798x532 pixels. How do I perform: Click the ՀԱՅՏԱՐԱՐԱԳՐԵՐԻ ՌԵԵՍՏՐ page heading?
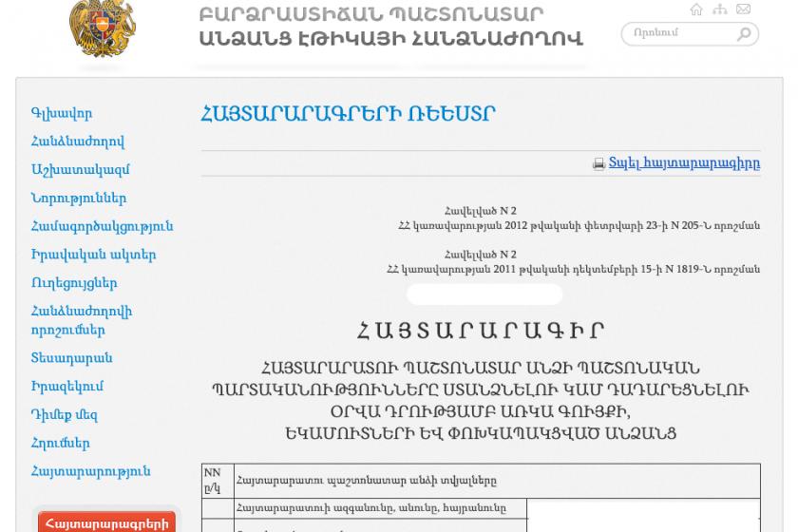coord(348,114)
